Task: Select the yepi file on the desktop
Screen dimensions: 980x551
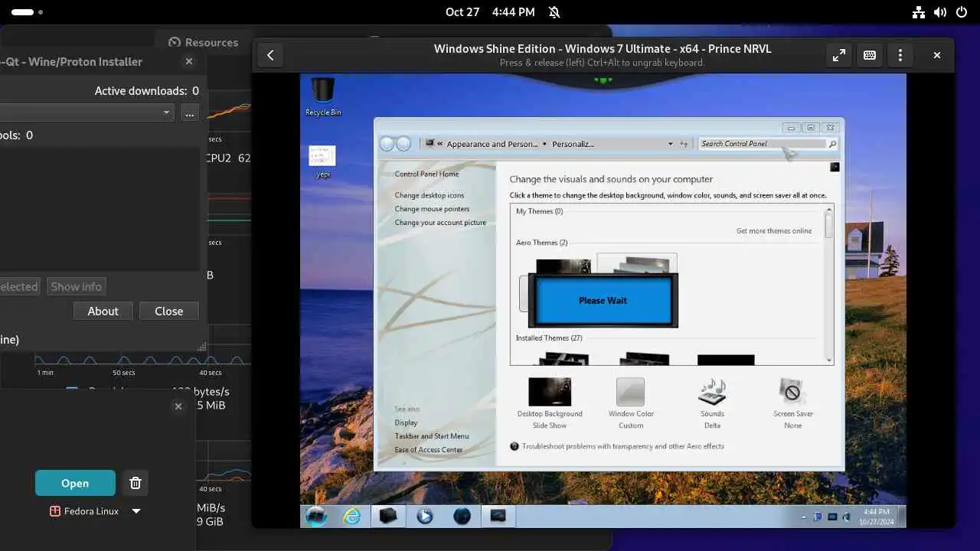Action: [322, 161]
